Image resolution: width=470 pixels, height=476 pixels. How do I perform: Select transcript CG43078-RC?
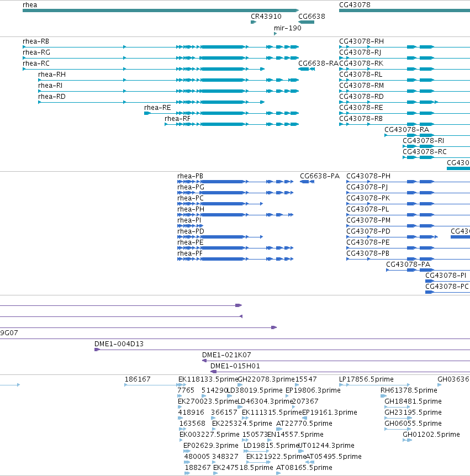[x=436, y=157]
